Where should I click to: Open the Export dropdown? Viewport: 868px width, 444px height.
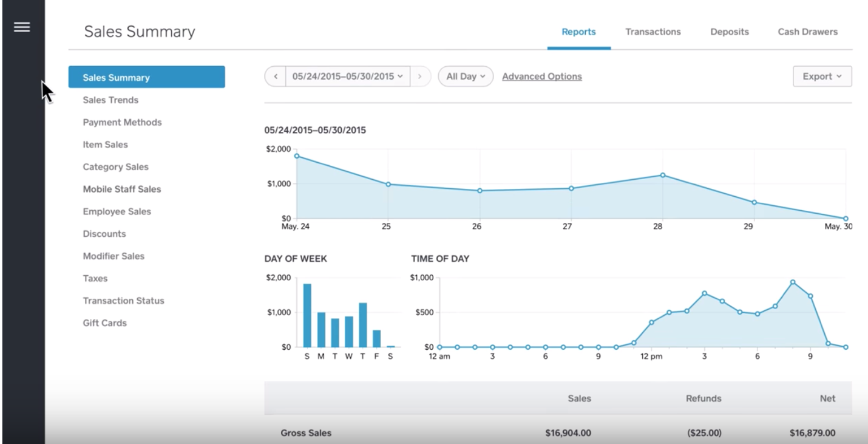(x=822, y=77)
